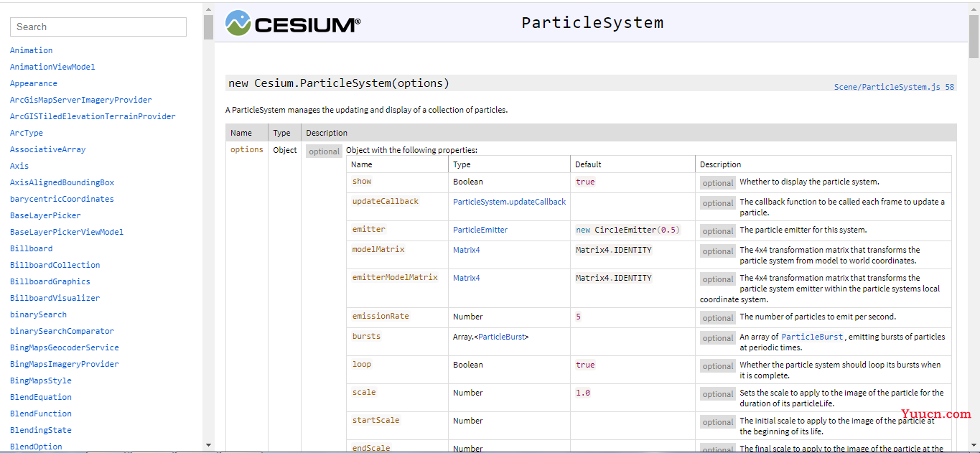Navigate to AssociativeArray page
Screen dimensions: 980x453
click(48, 149)
